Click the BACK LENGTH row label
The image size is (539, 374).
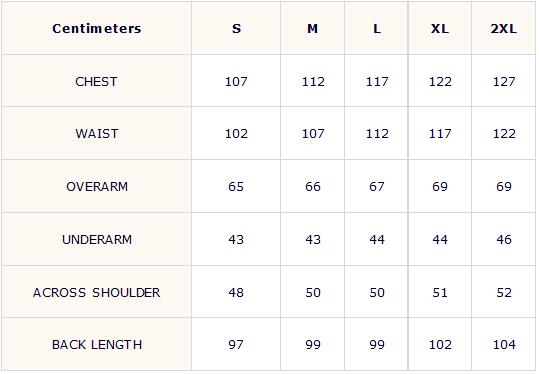pyautogui.click(x=97, y=345)
